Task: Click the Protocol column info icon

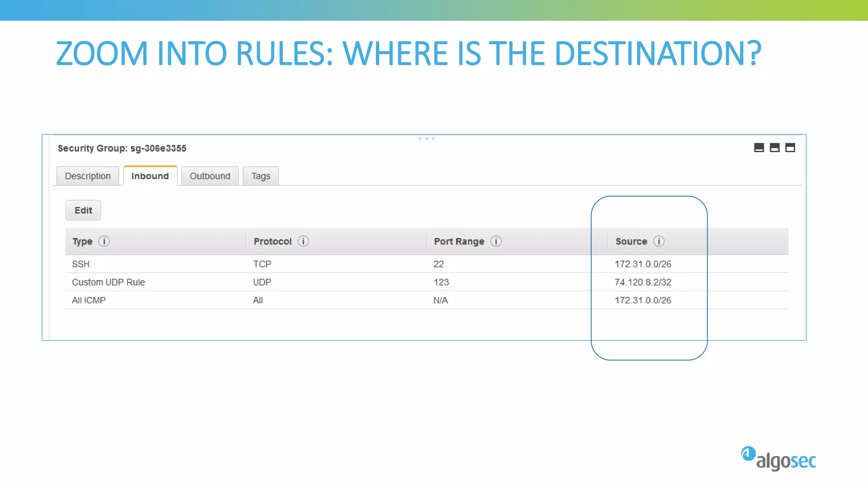Action: (303, 241)
